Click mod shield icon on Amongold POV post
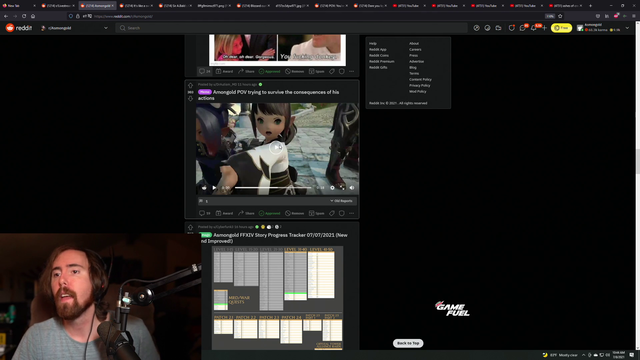Image resolution: width=640 pixels, height=360 pixels. click(342, 213)
